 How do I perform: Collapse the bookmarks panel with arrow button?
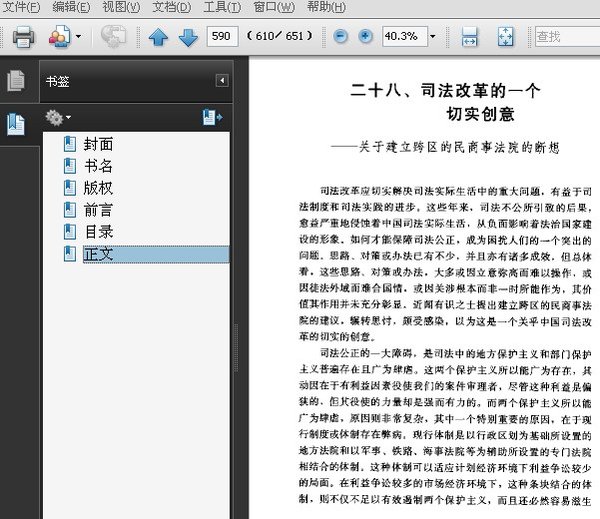(222, 80)
